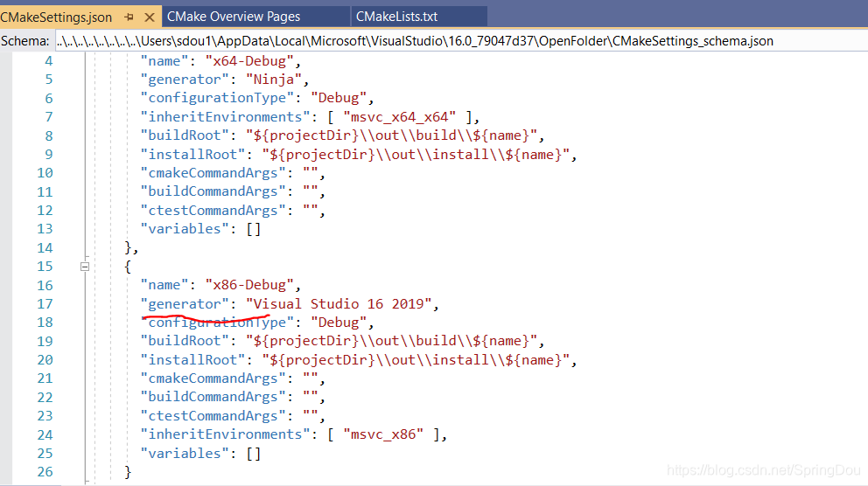This screenshot has width=868, height=486.
Task: Open the CMakeLists.txt tab
Action: tap(396, 17)
